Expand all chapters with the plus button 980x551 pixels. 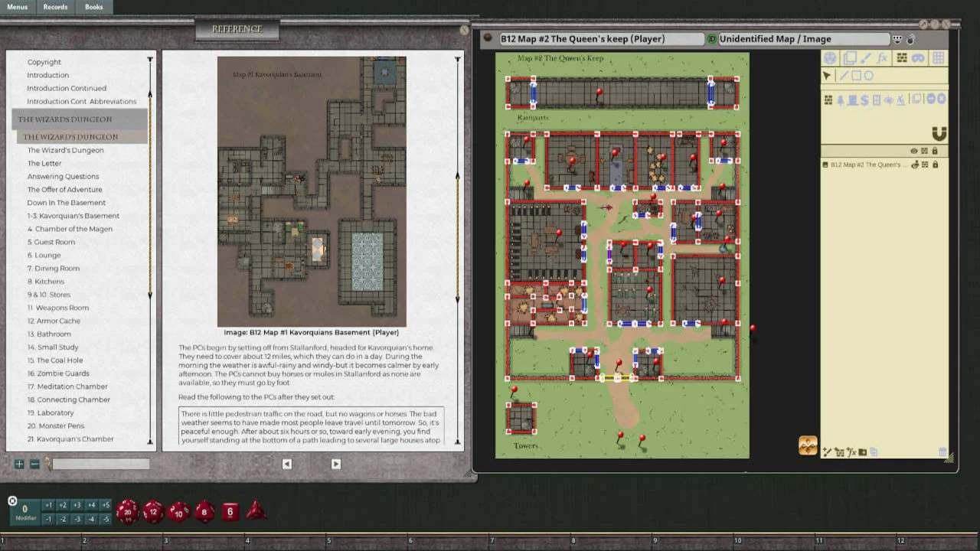point(19,464)
